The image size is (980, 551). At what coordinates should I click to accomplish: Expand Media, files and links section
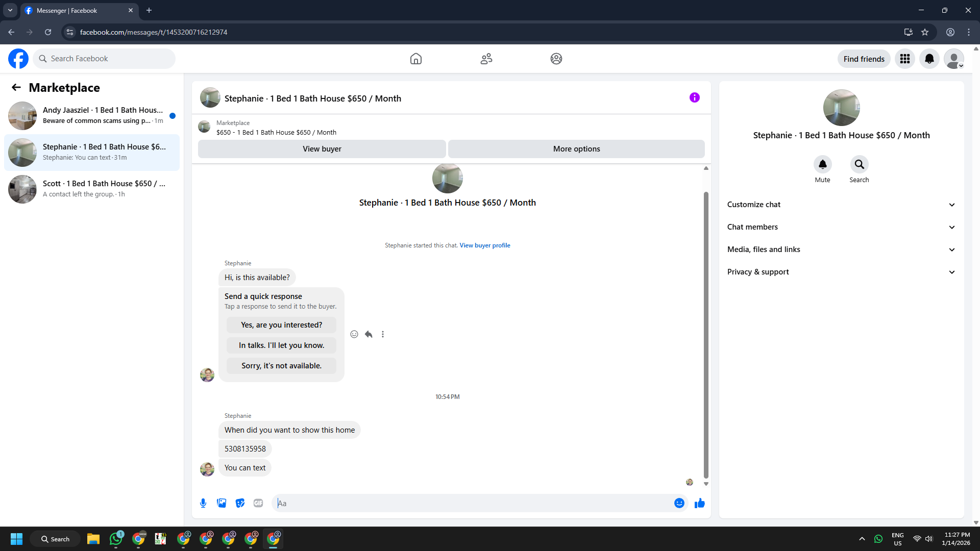point(841,249)
